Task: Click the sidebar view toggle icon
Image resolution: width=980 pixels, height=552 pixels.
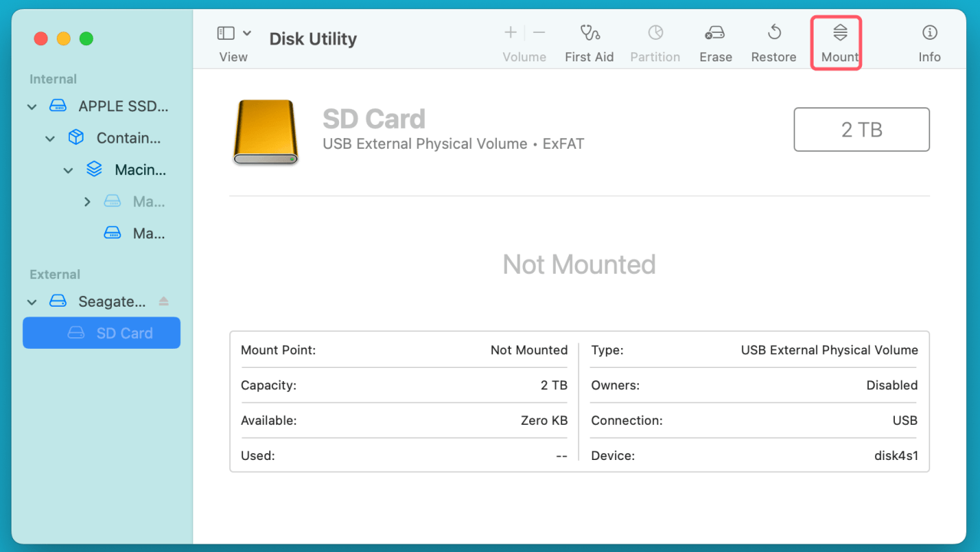Action: tap(225, 33)
